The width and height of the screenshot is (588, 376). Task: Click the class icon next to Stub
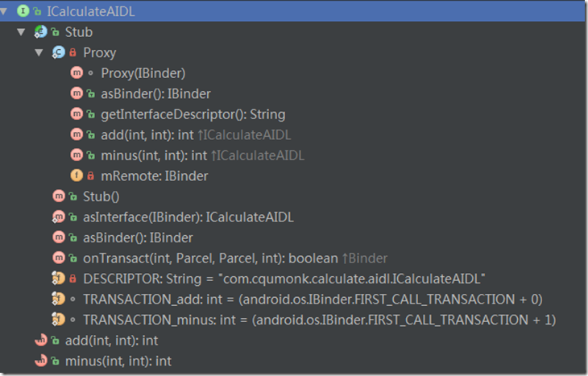[x=39, y=32]
